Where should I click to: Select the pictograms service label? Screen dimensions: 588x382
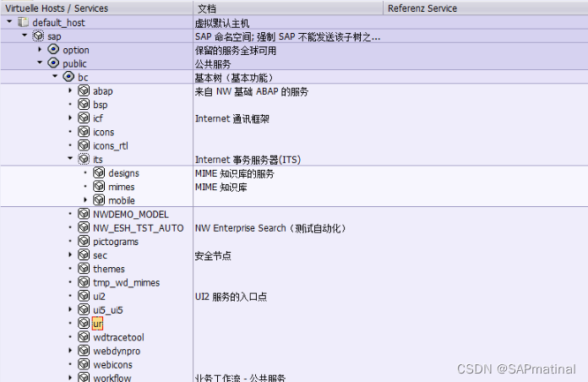click(x=116, y=242)
